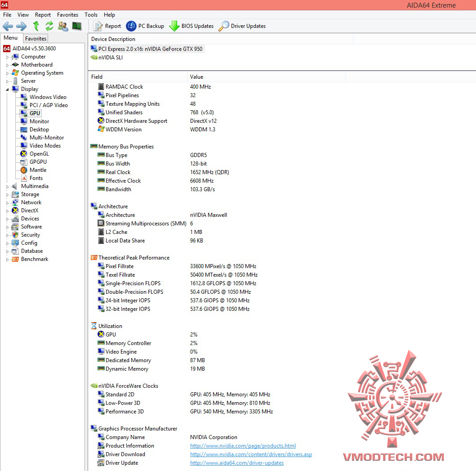Select the Bandwidth value 103.3 GB/s
Viewport: 476px width, 471px height.
(x=202, y=189)
